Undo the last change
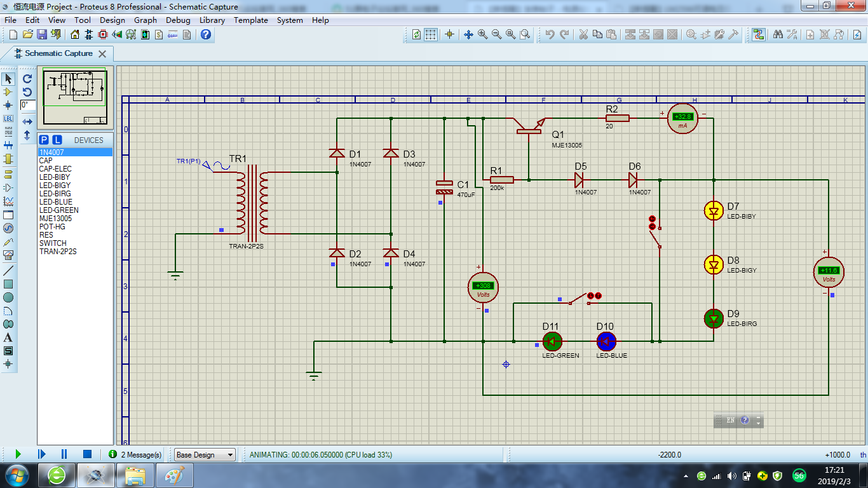Viewport: 868px width, 488px height. pyautogui.click(x=550, y=34)
